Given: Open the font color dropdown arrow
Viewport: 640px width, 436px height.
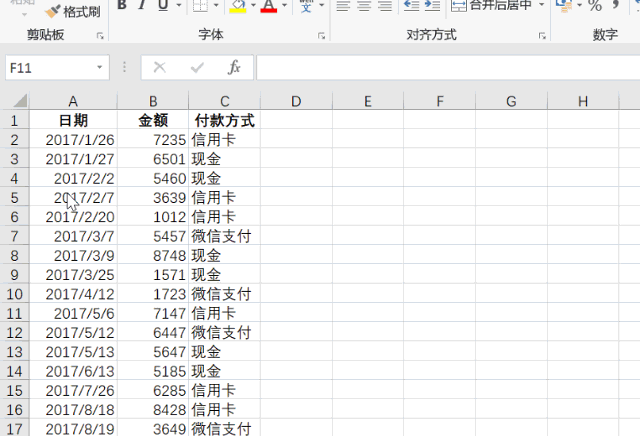Looking at the screenshot, I should pos(285,7).
